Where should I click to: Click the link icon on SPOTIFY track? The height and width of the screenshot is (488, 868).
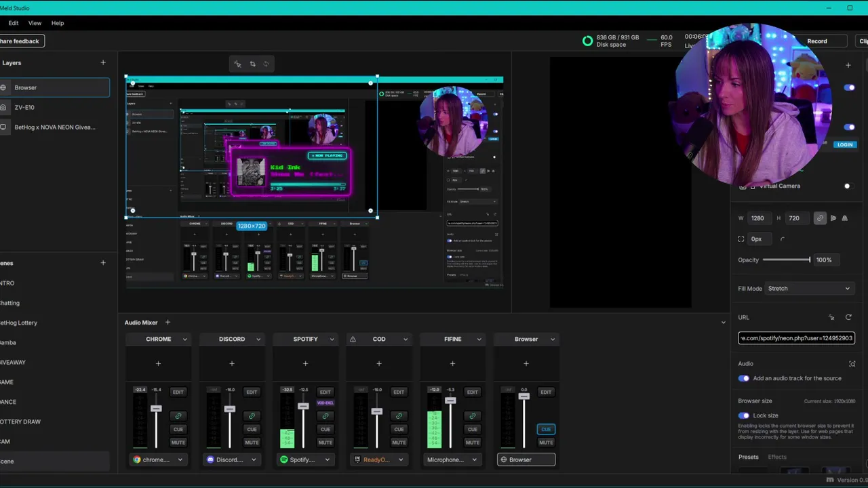point(325,415)
